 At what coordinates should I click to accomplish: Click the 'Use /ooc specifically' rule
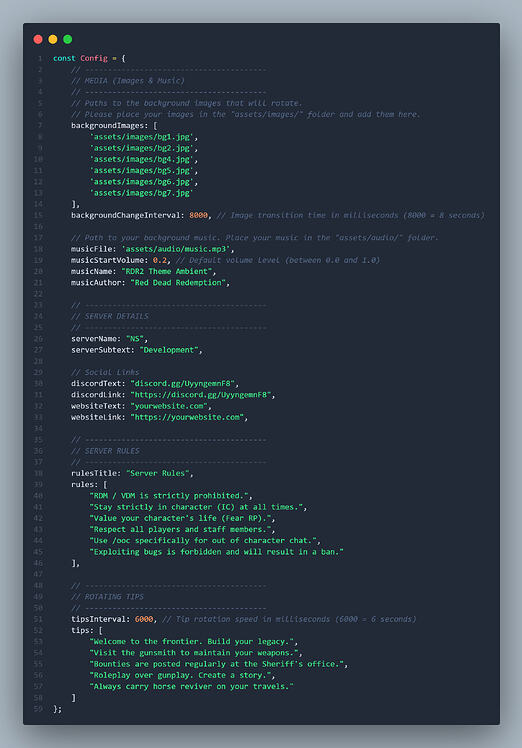tap(202, 540)
